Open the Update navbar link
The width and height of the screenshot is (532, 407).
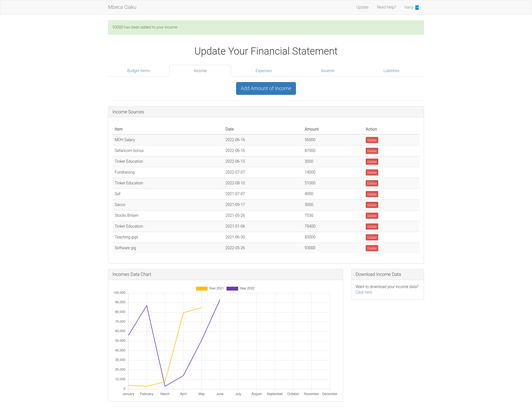362,7
